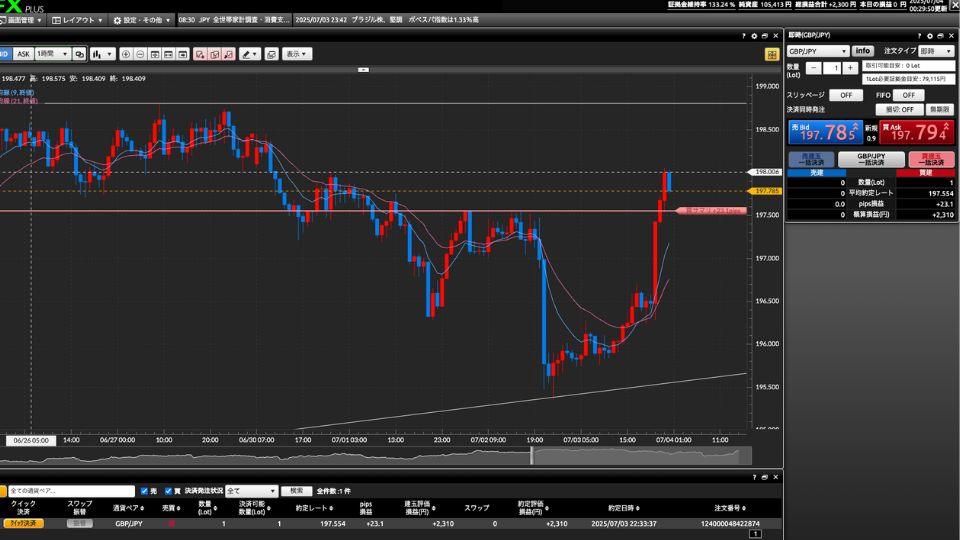Click 買建玉 一括決済 button
Image resolution: width=960 pixels, height=540 pixels.
931,159
